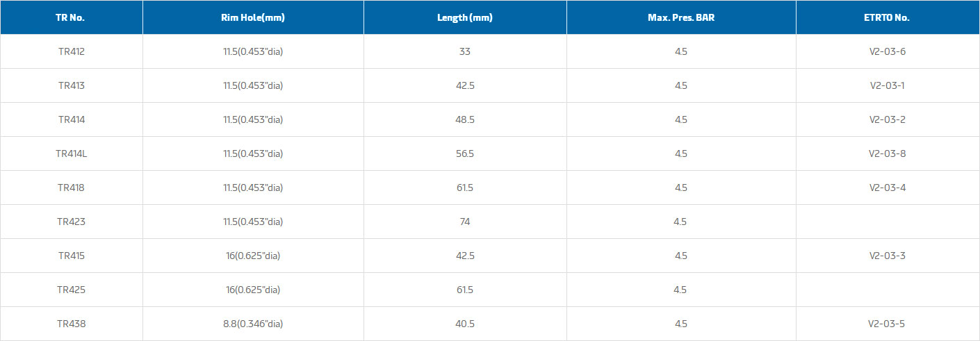Screen dimensions: 980x341
Task: Select the TR414L row label
Action: tap(71, 153)
